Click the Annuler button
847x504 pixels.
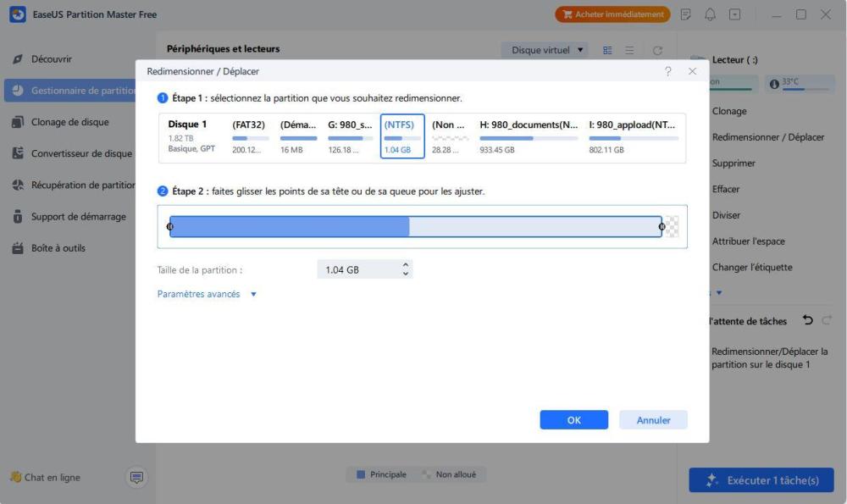pos(653,420)
